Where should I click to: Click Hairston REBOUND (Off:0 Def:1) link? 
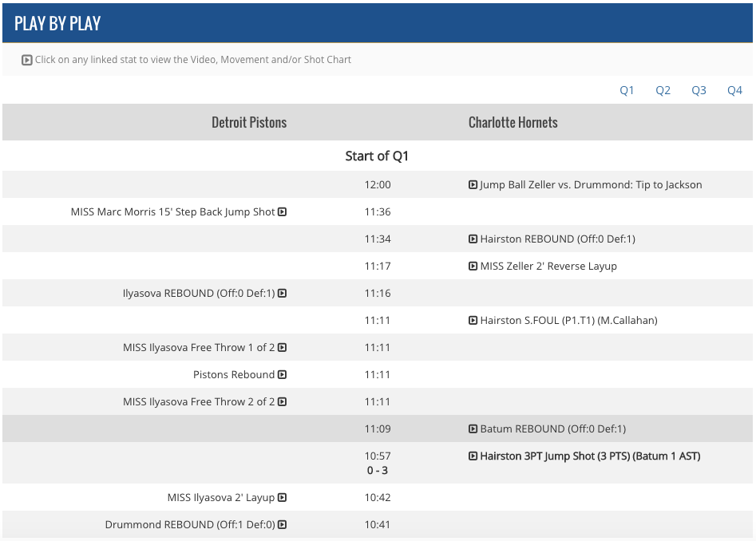tap(558, 239)
